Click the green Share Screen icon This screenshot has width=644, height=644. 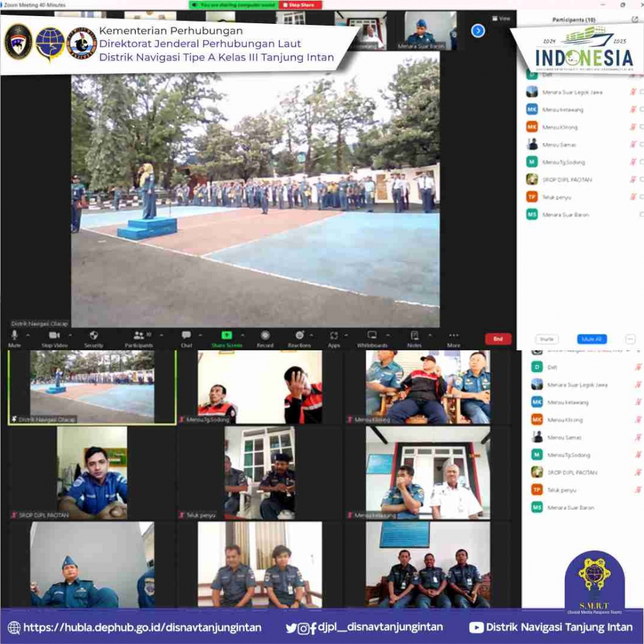click(227, 335)
